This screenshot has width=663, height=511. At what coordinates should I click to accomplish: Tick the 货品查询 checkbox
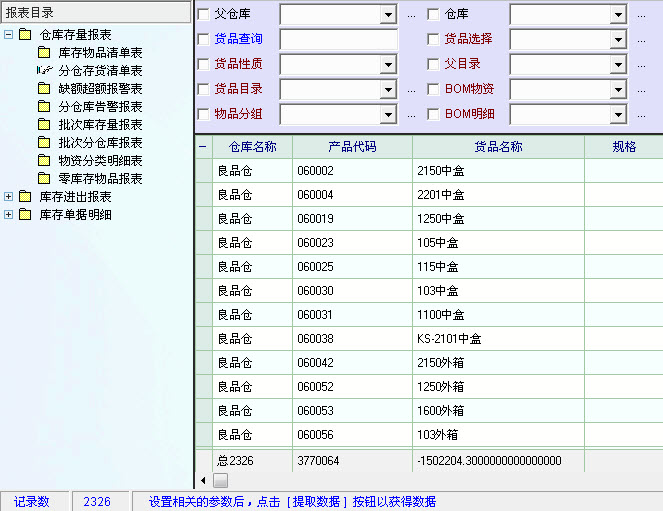pyautogui.click(x=204, y=39)
